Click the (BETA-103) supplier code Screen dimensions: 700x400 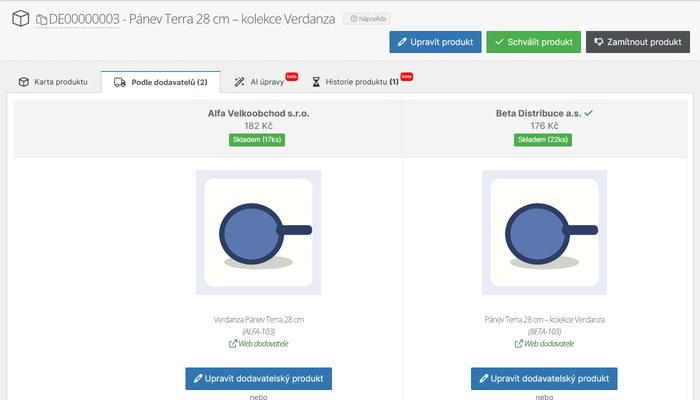(544, 332)
